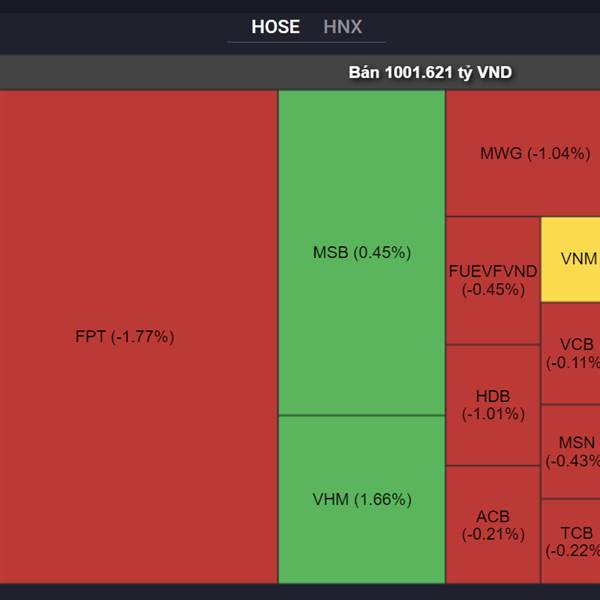Switch to the HNX tab
Screen dimensions: 600x600
click(342, 27)
